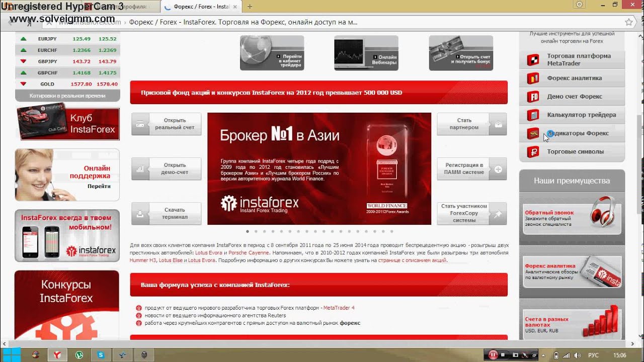Click the GBPJPY quote row
Screen dimensions: 644x362
tap(67, 61)
